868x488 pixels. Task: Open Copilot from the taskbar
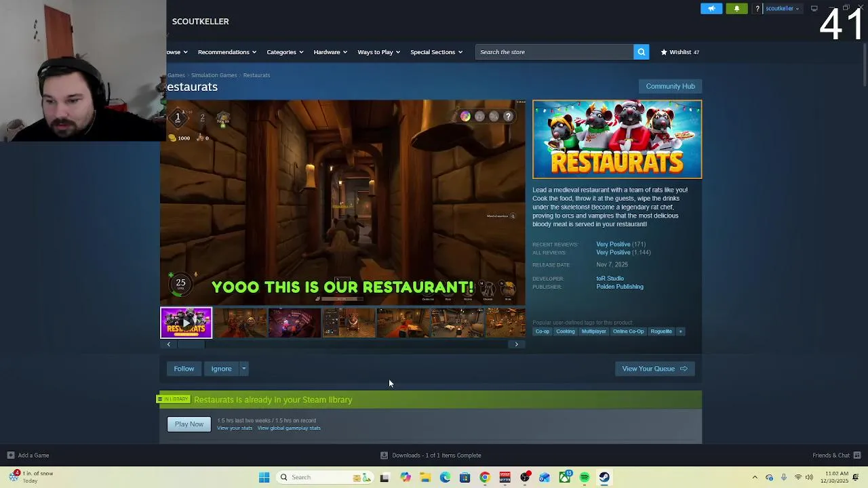[405, 477]
